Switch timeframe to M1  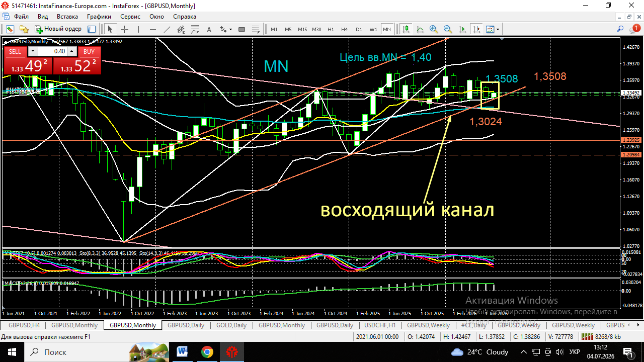point(274,29)
